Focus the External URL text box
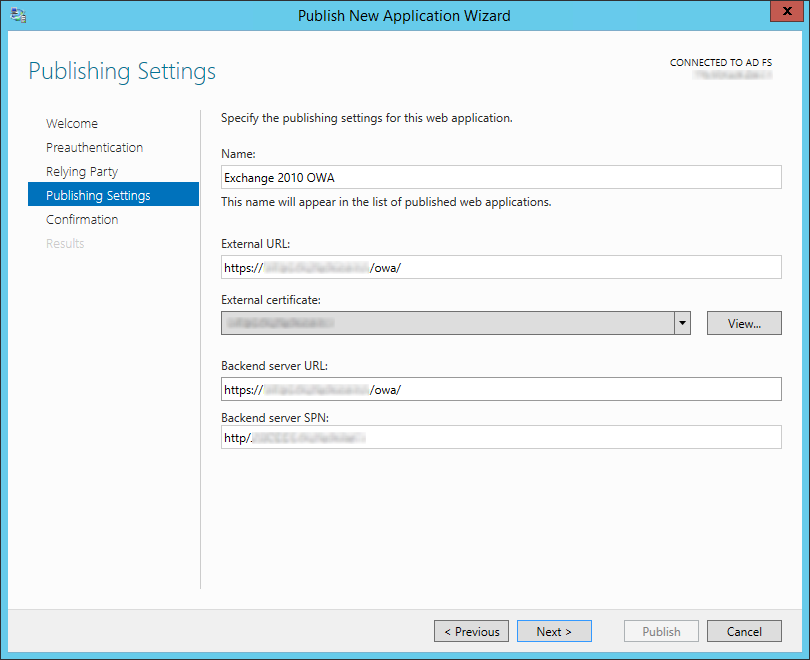The image size is (810, 660). pos(500,267)
